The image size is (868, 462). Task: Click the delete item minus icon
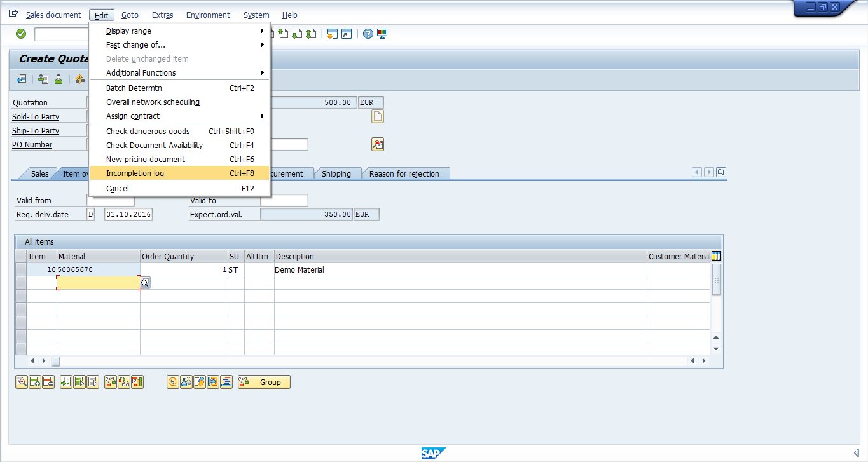click(48, 382)
